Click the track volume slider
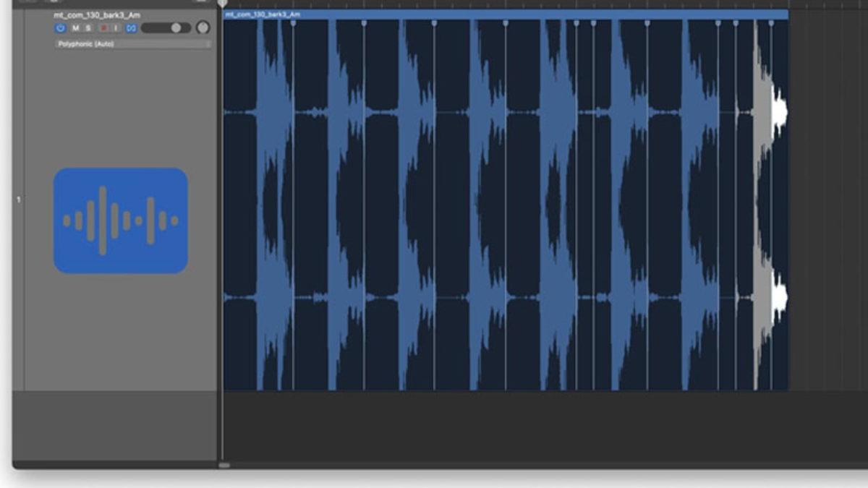868x488 pixels. click(x=166, y=28)
